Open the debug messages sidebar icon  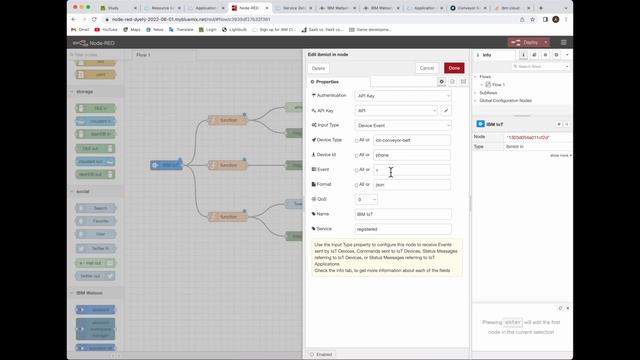(x=545, y=55)
